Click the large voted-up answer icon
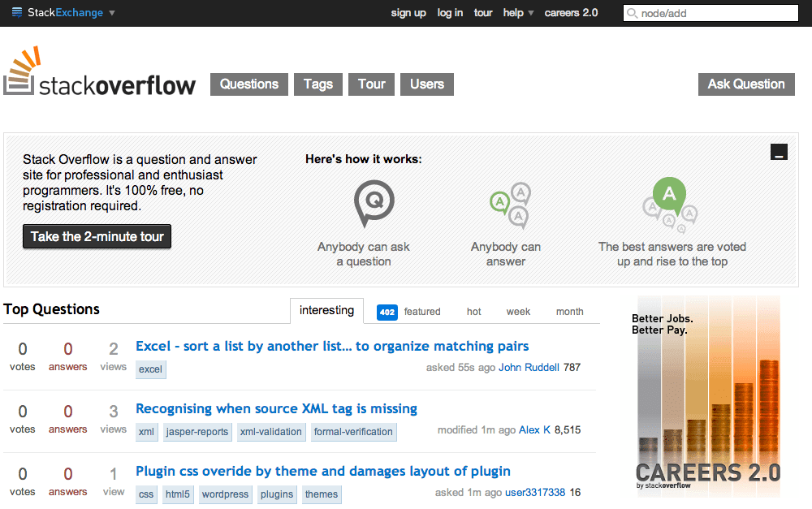 click(x=670, y=205)
